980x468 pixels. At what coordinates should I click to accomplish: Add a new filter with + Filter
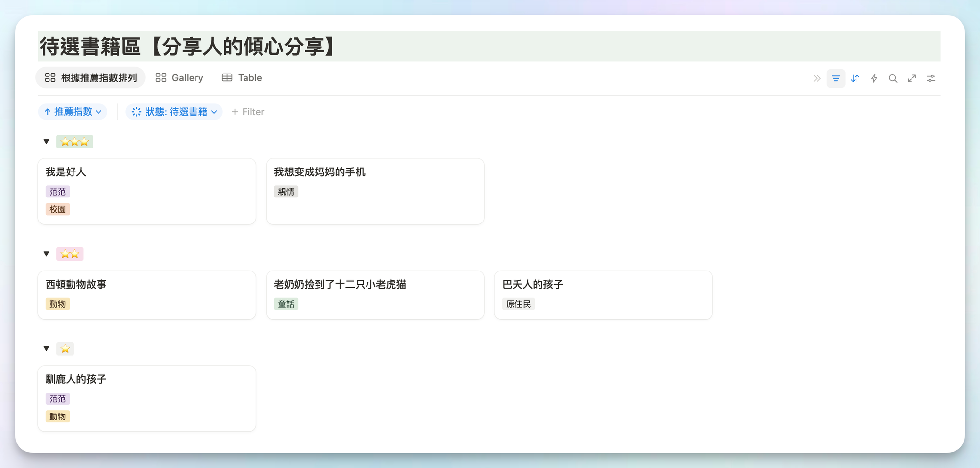[248, 112]
